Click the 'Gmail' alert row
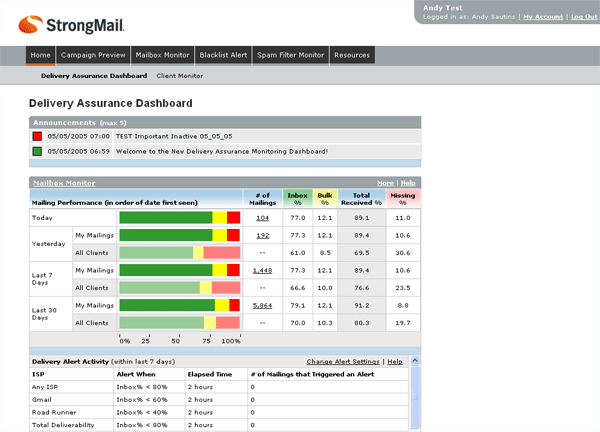This screenshot has height=432, width=600. (219, 399)
